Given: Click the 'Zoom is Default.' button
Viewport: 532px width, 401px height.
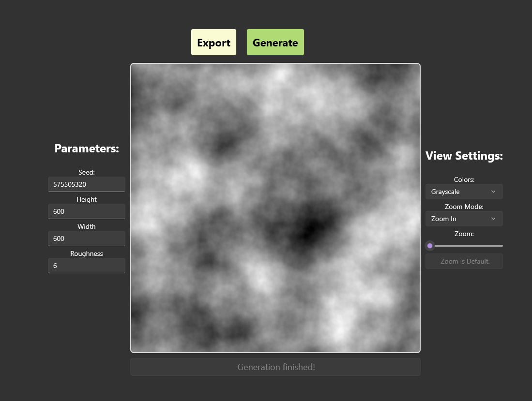Looking at the screenshot, I should [464, 261].
